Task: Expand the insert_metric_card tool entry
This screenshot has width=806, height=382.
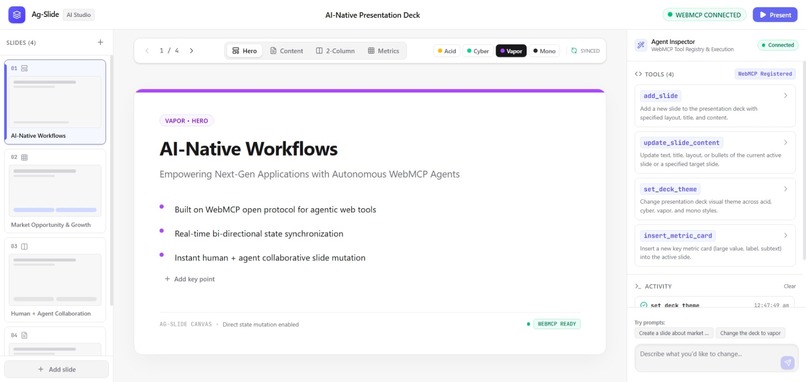Action: 715,245
